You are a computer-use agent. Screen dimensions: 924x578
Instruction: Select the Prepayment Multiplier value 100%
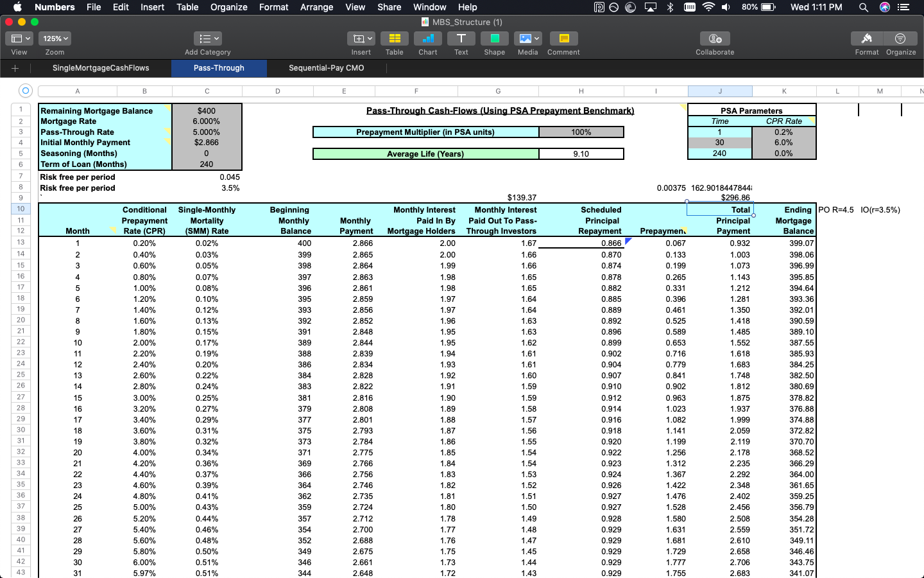581,132
